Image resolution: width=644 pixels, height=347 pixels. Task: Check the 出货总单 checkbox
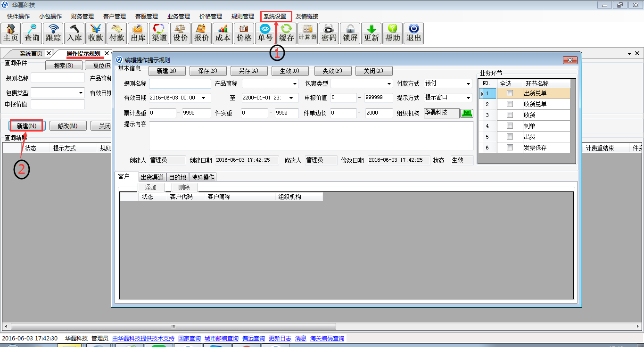[x=510, y=93]
